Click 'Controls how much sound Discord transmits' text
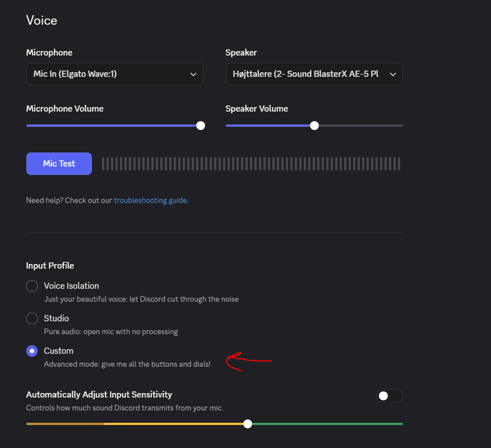Image resolution: width=491 pixels, height=448 pixels. [124, 408]
